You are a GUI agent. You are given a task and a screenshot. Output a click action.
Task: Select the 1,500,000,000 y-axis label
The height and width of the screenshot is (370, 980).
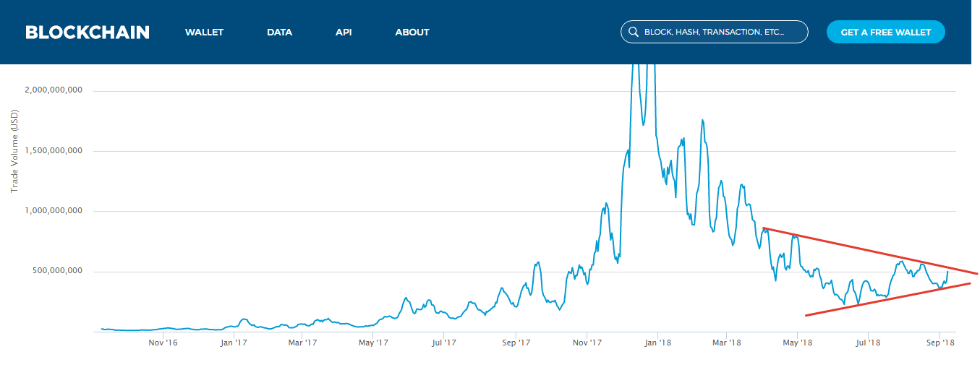pyautogui.click(x=54, y=151)
